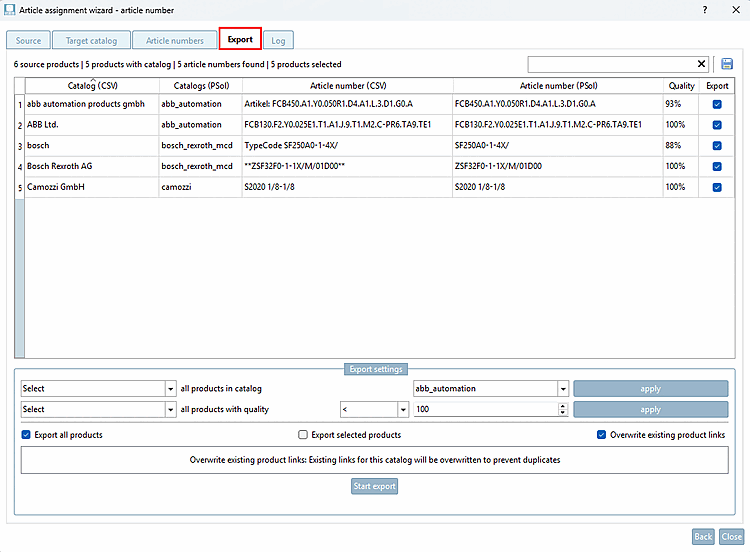750x552 pixels.
Task: Select cell 'camozzi' in Catalogs column
Action: click(201, 187)
